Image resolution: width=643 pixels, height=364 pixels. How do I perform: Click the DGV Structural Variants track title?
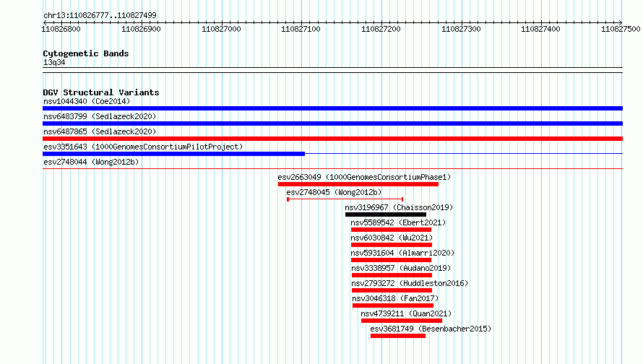pyautogui.click(x=101, y=92)
